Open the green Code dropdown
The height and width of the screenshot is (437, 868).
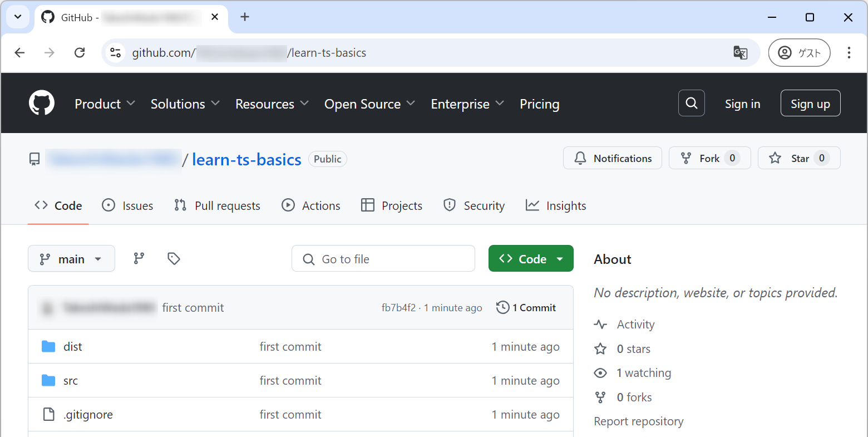531,259
